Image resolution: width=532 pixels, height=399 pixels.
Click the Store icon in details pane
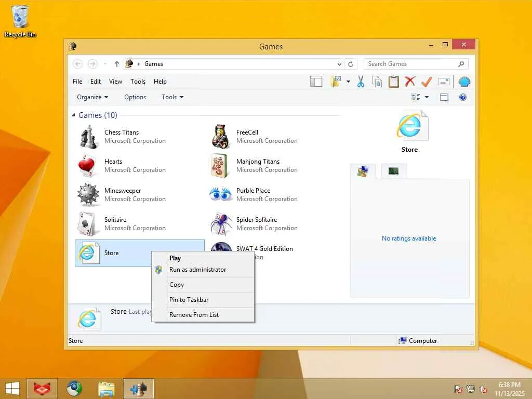(89, 318)
